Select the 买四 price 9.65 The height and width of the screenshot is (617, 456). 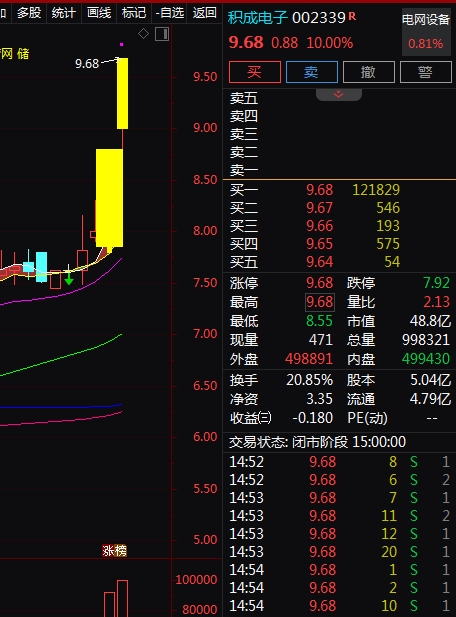[x=319, y=244]
